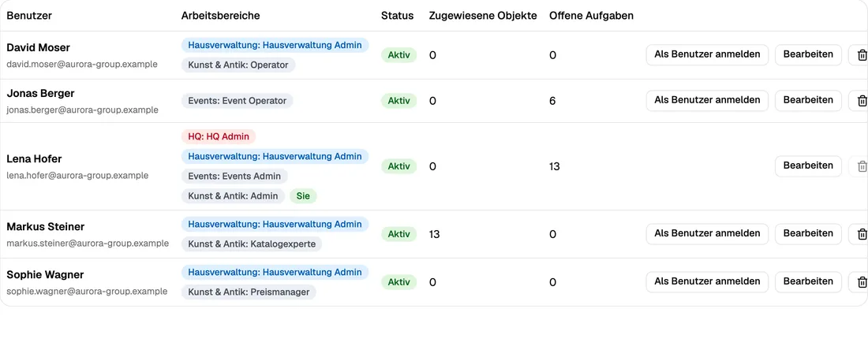The height and width of the screenshot is (357, 868).
Task: Open edit for Sophie Wagner
Action: click(x=808, y=282)
